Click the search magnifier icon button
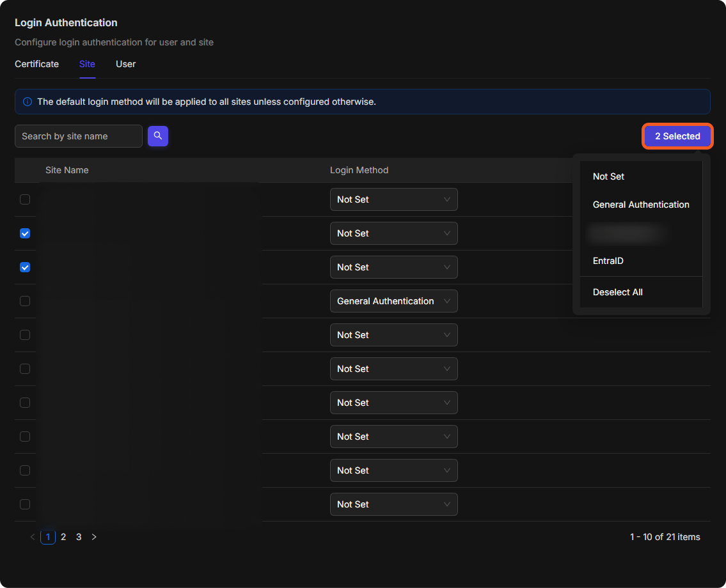Screen dimensions: 726x588 [157, 136]
